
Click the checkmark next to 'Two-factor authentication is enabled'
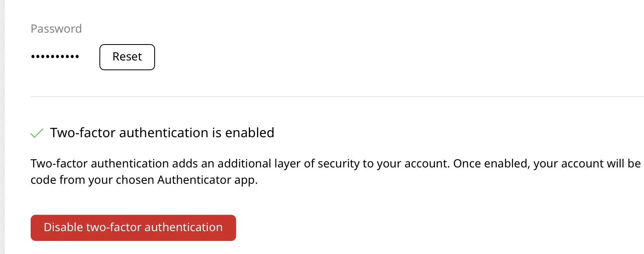pos(37,133)
